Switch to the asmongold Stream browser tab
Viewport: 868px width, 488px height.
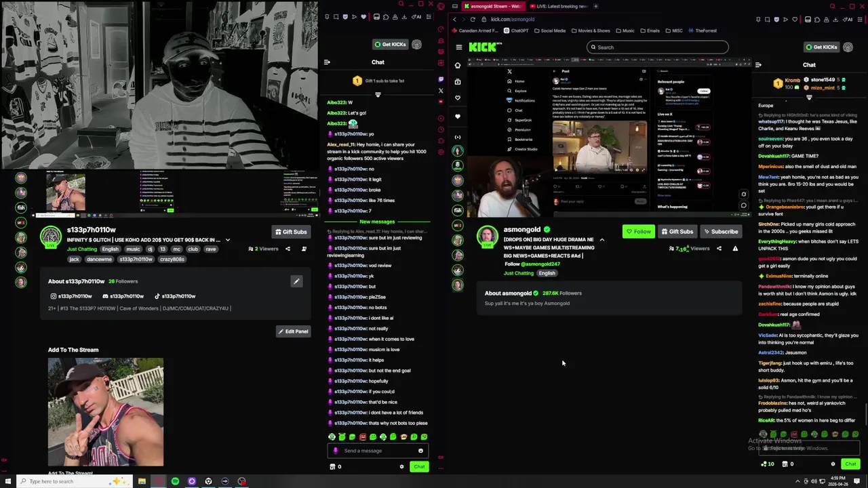pyautogui.click(x=492, y=6)
